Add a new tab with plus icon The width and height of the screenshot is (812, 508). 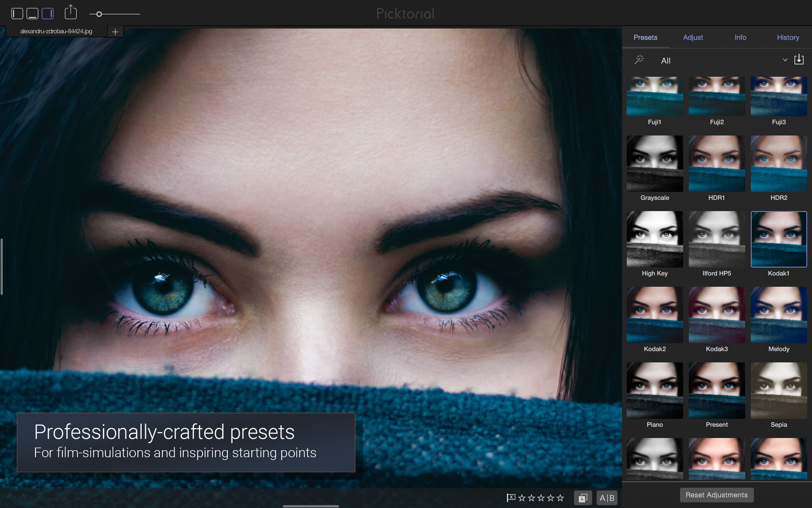click(x=115, y=31)
